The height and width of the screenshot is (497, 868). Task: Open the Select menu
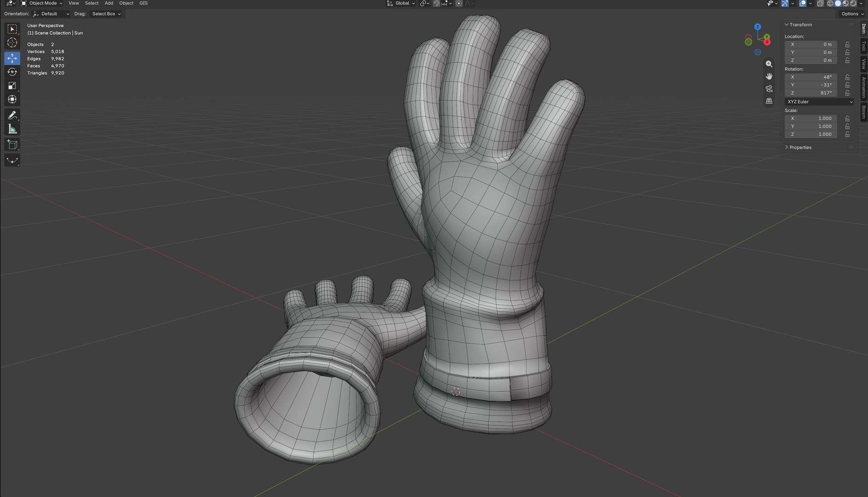point(92,3)
